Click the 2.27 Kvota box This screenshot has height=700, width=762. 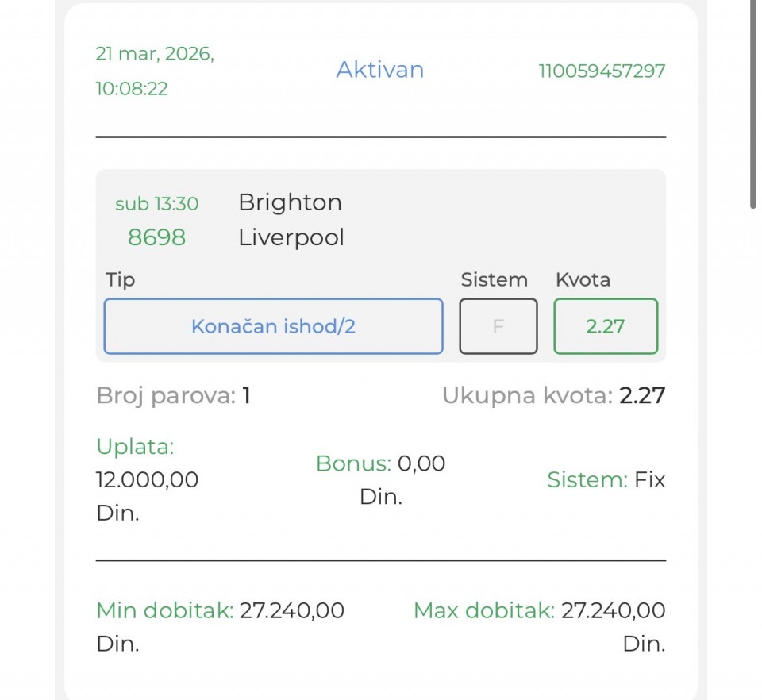(605, 326)
